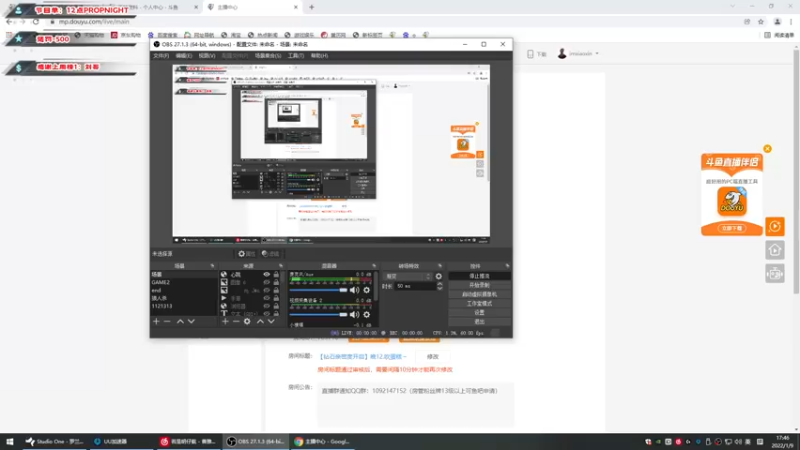Add a new source with plus icon
Image resolution: width=800 pixels, height=450 pixels.
(225, 321)
